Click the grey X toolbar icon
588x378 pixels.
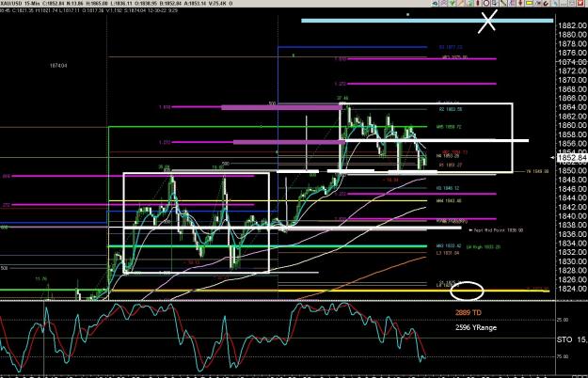coord(537,4)
